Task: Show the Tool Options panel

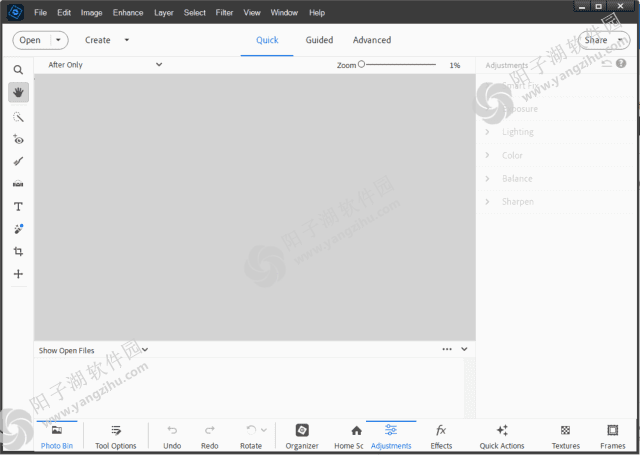Action: pyautogui.click(x=116, y=437)
